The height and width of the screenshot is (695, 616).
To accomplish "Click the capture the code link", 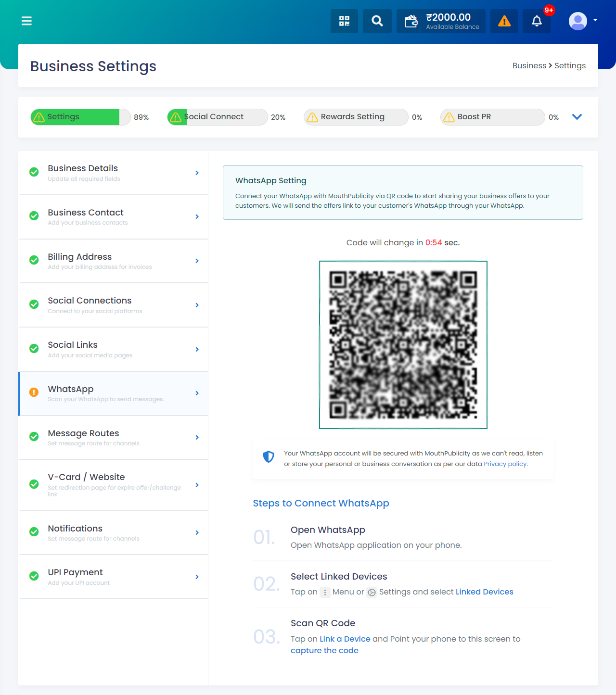I will point(324,650).
